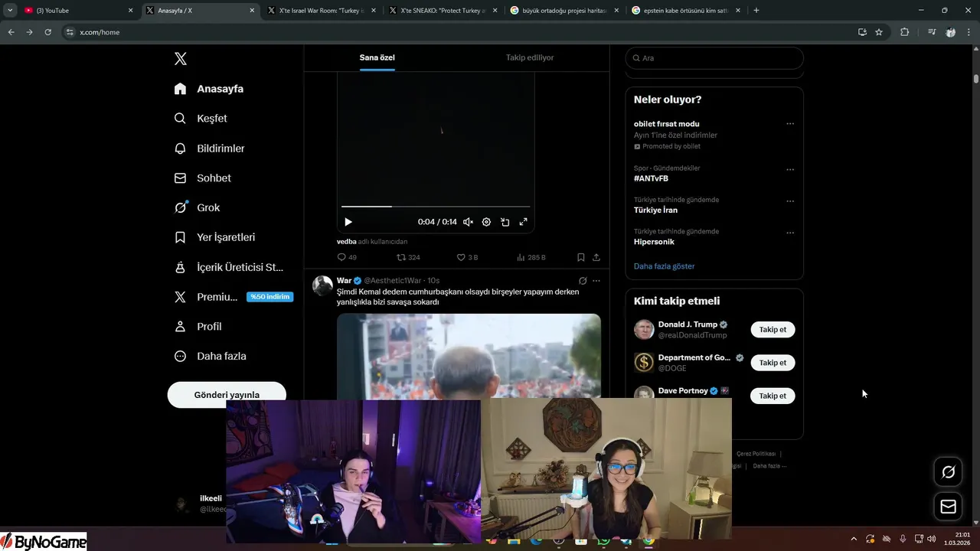Image resolution: width=980 pixels, height=551 pixels.
Task: Open War profile avatar
Action: pyautogui.click(x=323, y=286)
